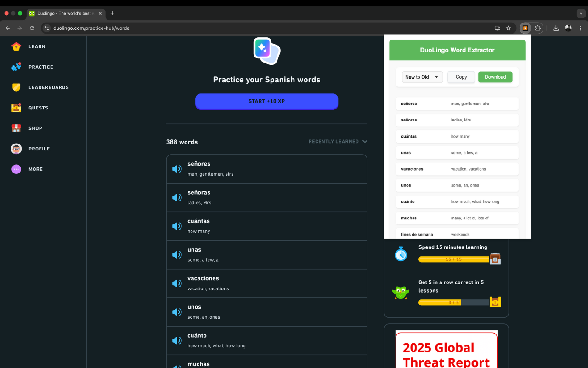
Task: Select the unos row in the extractor popup
Action: (x=457, y=185)
